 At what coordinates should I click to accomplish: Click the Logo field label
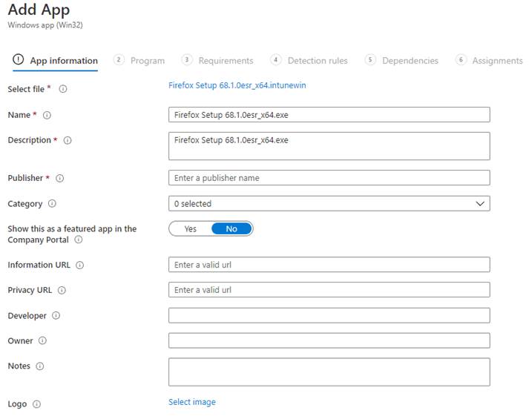pyautogui.click(x=17, y=404)
